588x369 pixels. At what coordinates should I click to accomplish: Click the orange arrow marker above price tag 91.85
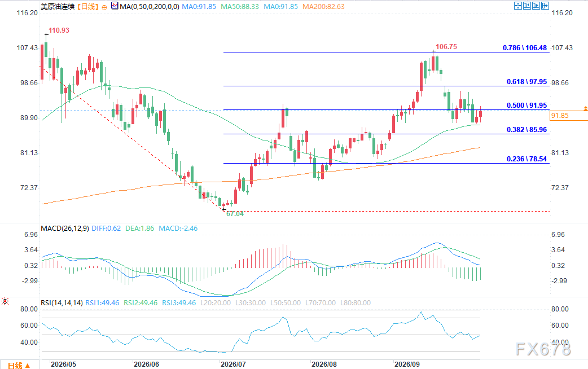point(585,108)
